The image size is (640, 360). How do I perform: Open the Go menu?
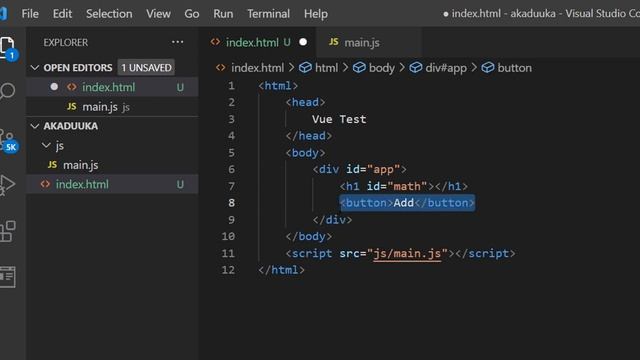[192, 13]
